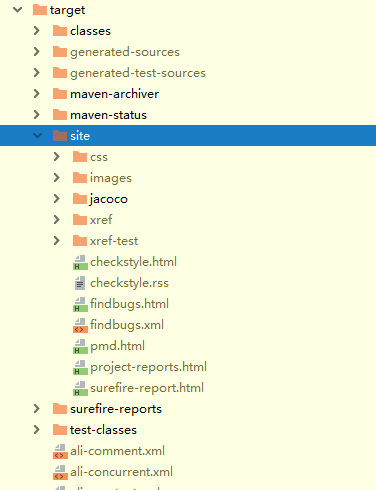Open ali-comment.xml file name
The width and height of the screenshot is (376, 490).
click(x=117, y=451)
